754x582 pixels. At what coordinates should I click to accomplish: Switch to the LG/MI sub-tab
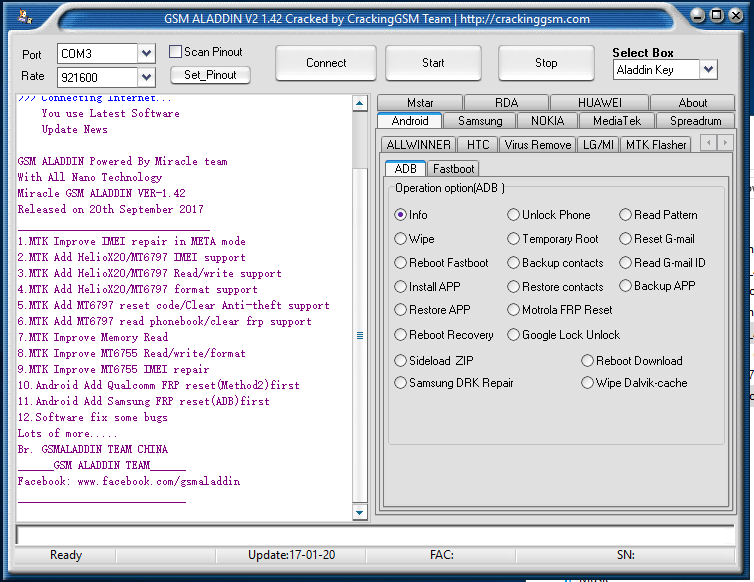598,145
